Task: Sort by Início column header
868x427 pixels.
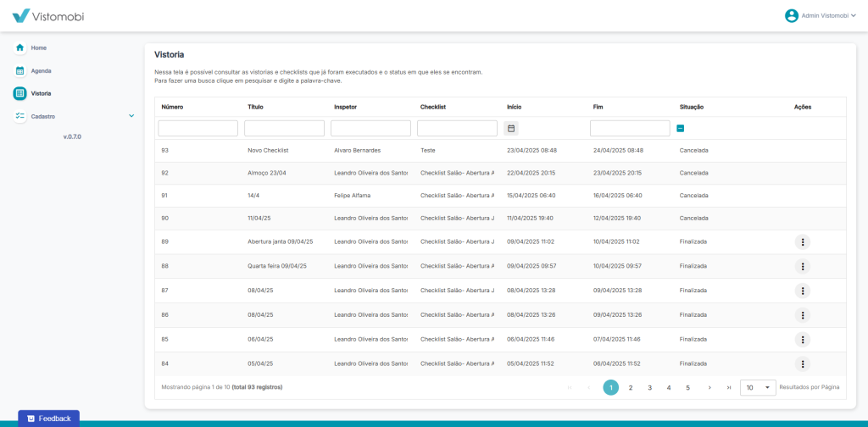Action: pos(514,107)
